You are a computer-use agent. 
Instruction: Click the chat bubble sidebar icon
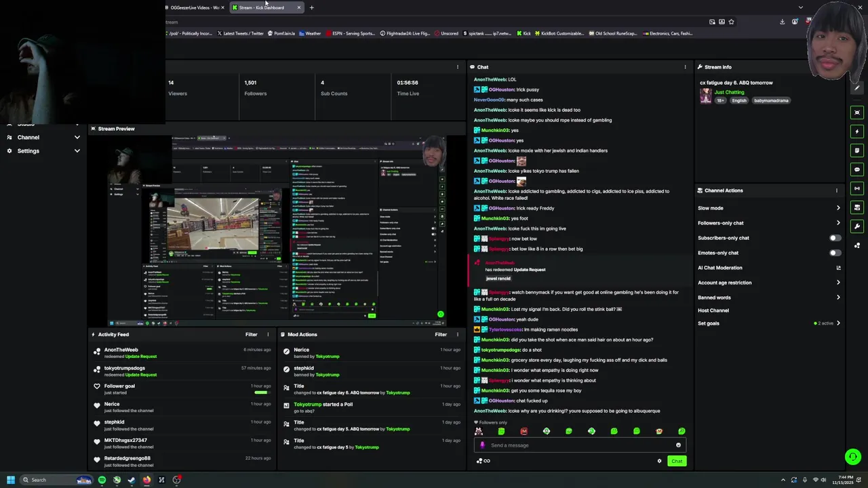click(x=857, y=169)
